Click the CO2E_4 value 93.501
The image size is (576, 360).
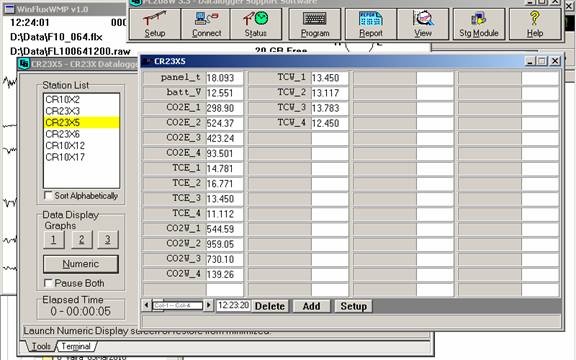point(224,154)
